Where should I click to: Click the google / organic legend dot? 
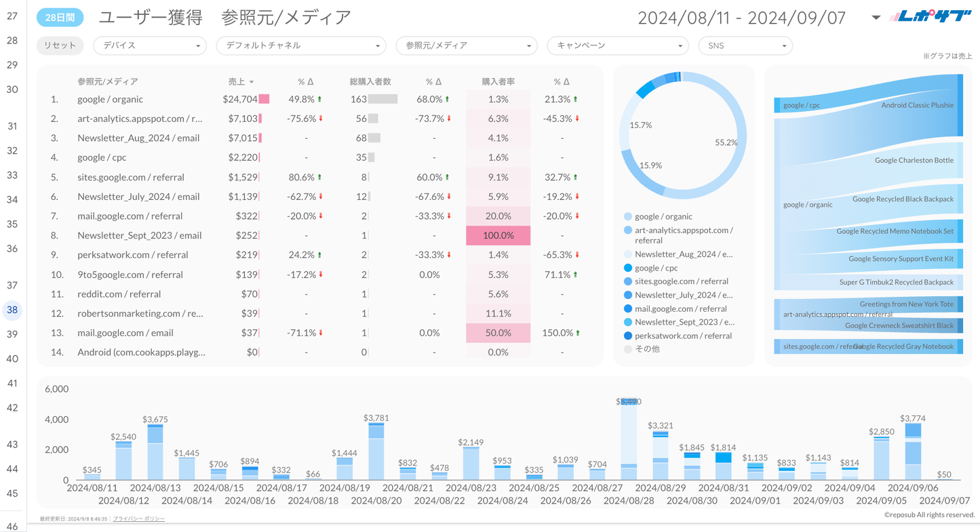coord(628,217)
